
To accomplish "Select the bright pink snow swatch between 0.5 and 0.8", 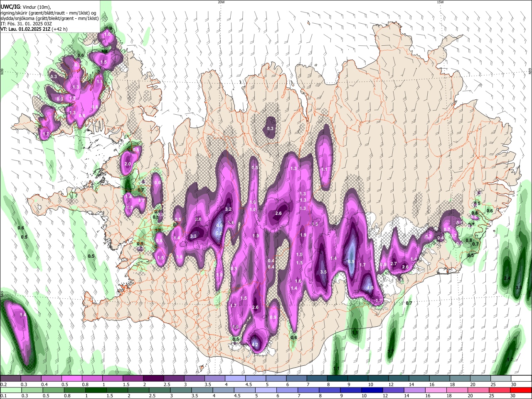I will 71,379.
